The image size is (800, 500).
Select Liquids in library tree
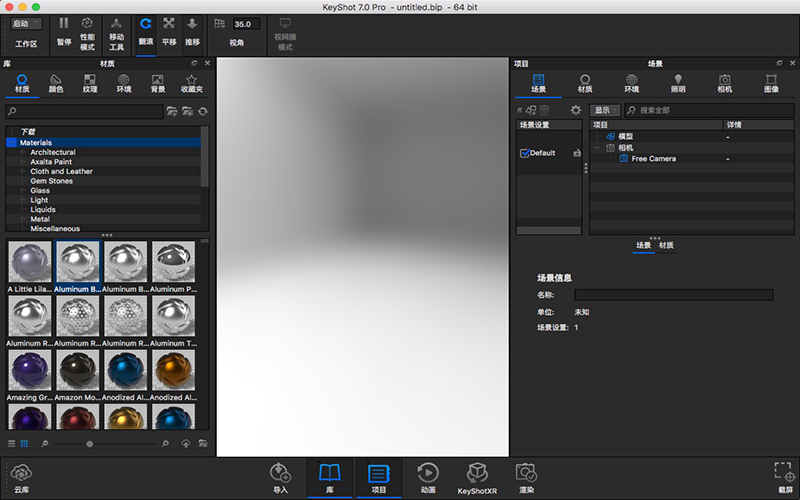tap(43, 209)
